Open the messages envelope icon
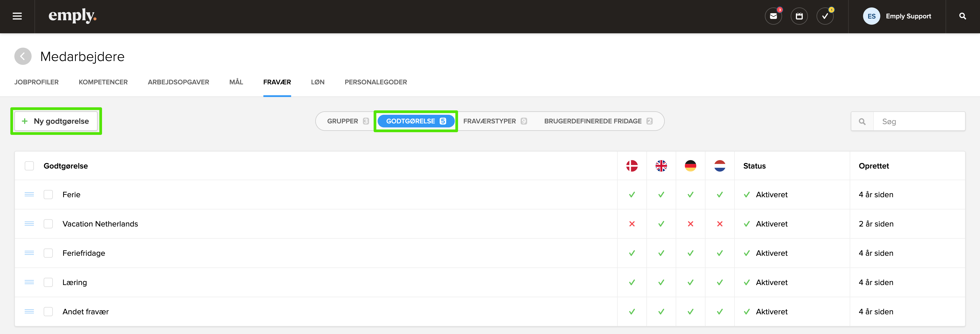The height and width of the screenshot is (334, 980). [773, 16]
